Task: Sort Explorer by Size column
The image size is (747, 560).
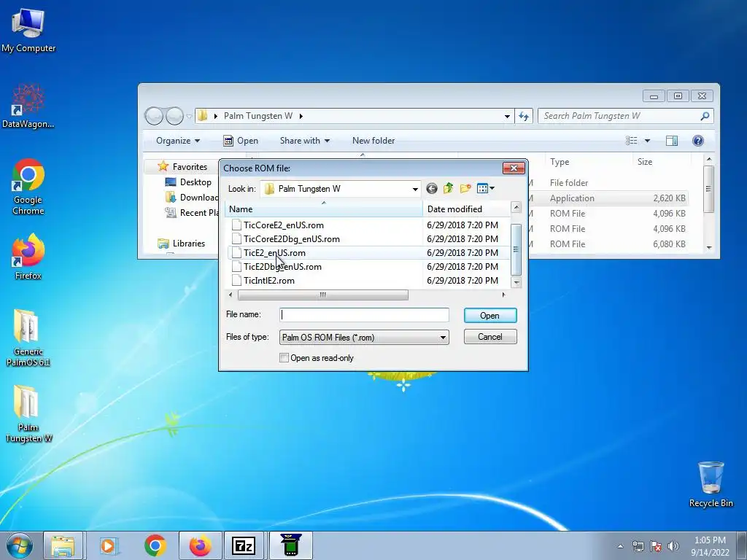Action: (x=661, y=162)
